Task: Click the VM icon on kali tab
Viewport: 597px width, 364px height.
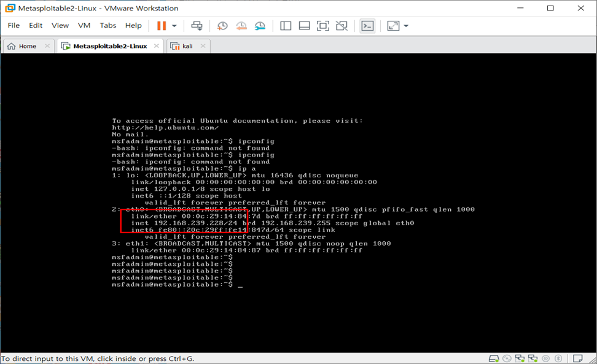Action: (175, 46)
